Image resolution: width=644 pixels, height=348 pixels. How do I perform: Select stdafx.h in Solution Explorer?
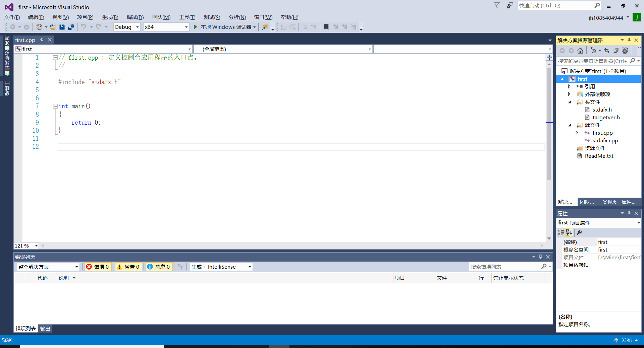coord(602,110)
